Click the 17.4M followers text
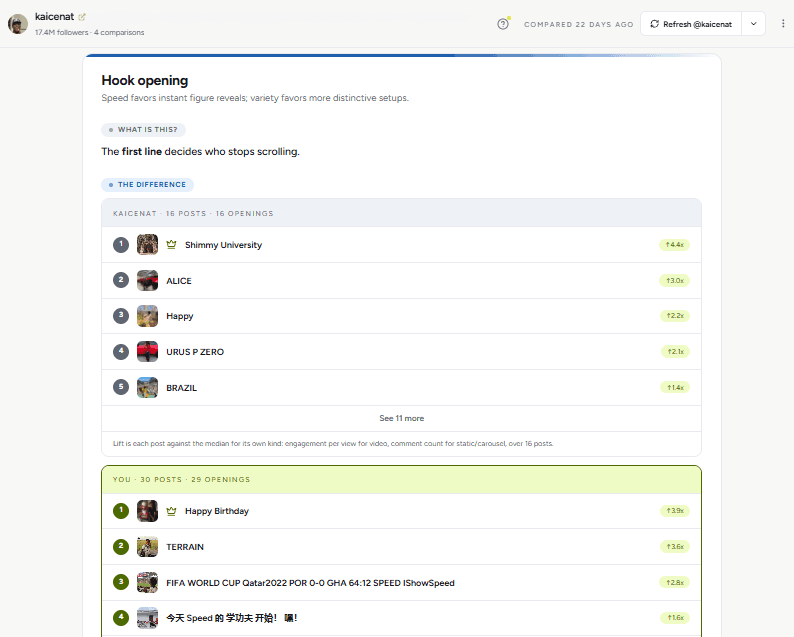The height and width of the screenshot is (637, 794). 62,32
